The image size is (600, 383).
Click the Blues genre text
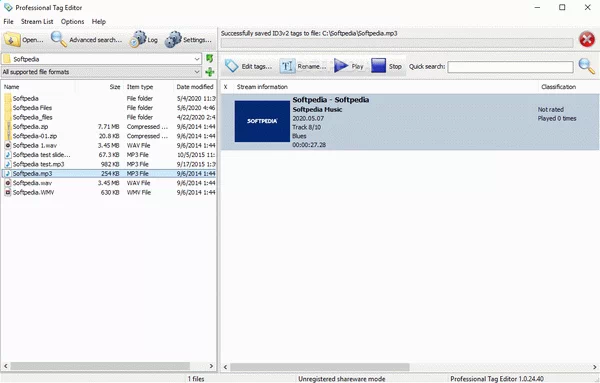click(x=299, y=136)
